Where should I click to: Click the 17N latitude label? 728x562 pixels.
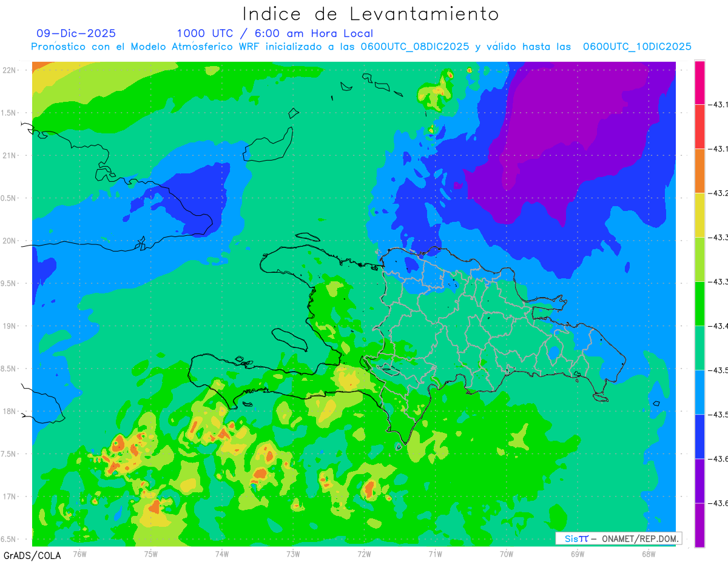click(x=10, y=497)
